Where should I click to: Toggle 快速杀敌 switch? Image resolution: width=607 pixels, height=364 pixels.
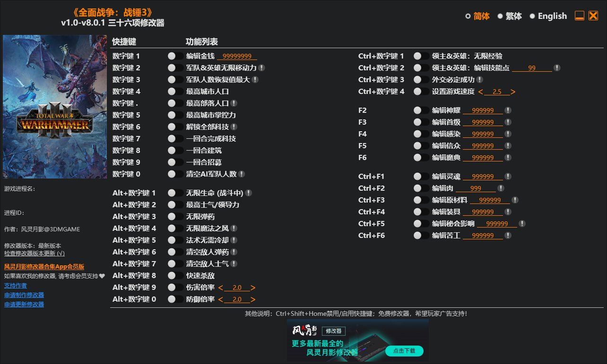(175, 276)
